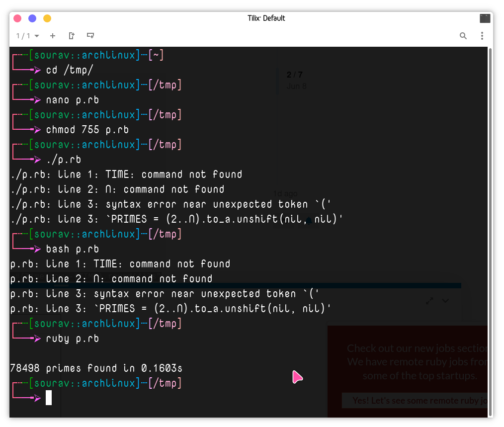Click the add terminal right icon
The width and height of the screenshot is (504, 427).
tap(72, 36)
